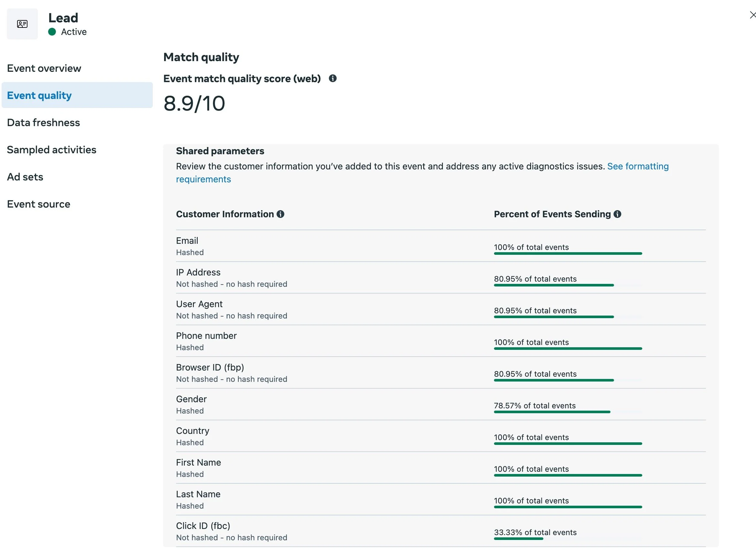Open the Event overview tab

click(x=44, y=69)
